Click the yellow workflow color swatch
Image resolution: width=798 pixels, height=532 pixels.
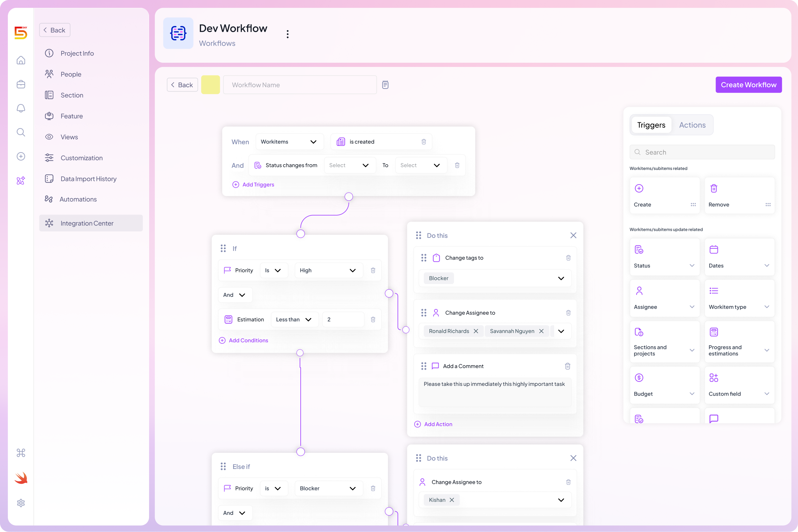click(211, 84)
